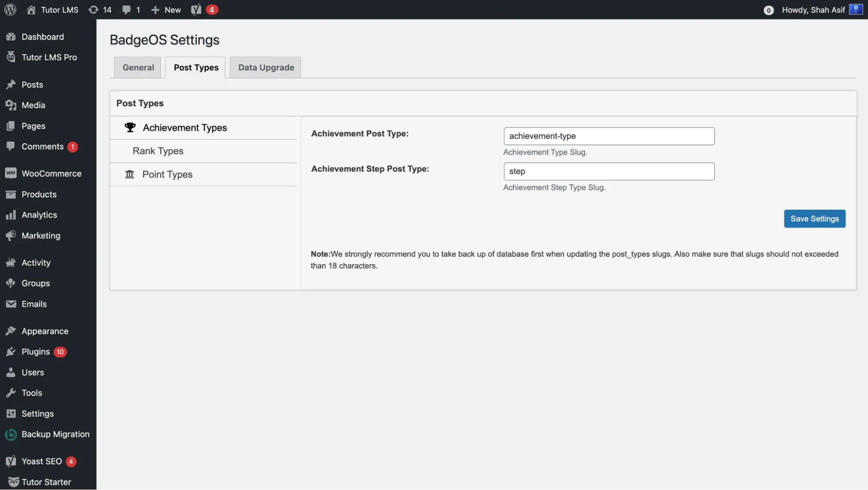Click the Activity sidebar icon

11,263
